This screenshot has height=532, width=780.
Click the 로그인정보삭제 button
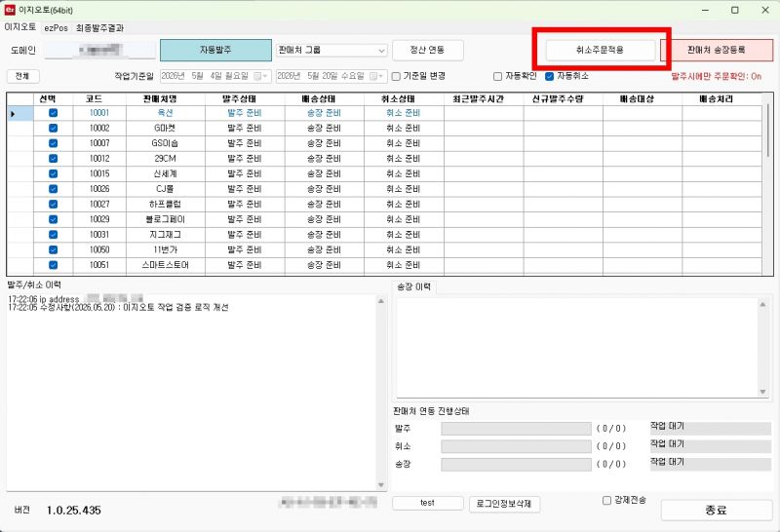(x=504, y=504)
